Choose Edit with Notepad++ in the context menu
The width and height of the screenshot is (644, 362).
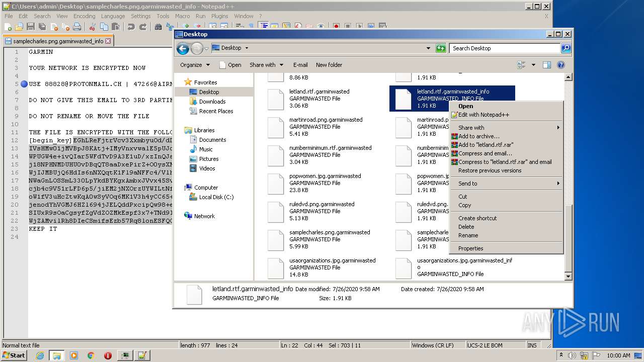tap(506, 115)
